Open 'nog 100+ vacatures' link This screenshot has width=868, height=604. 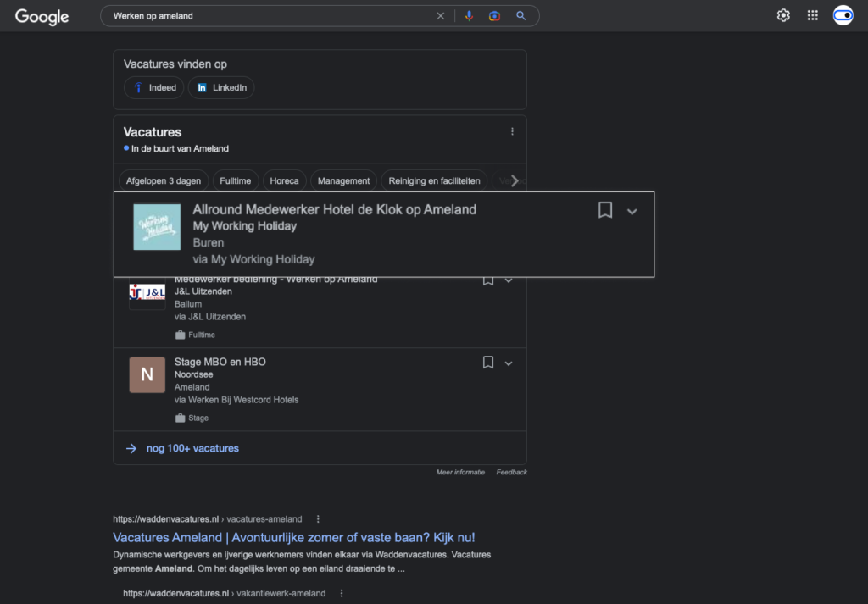pos(192,448)
